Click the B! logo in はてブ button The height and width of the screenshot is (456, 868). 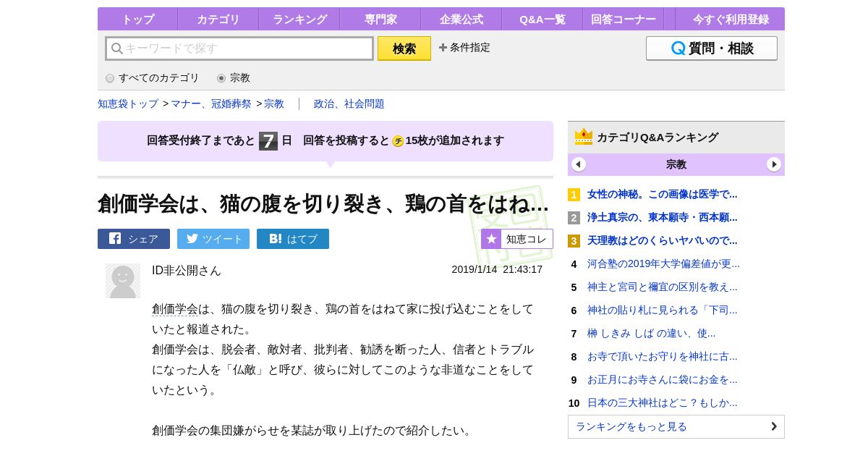[x=276, y=238]
